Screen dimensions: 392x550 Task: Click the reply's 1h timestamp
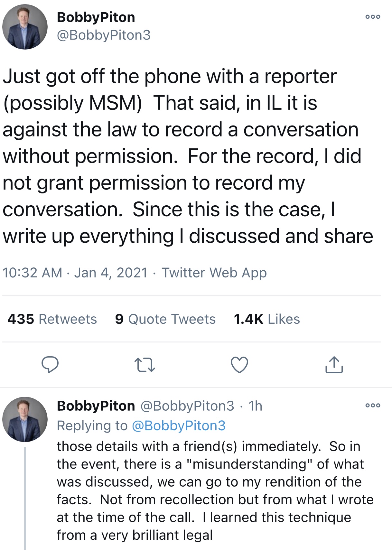point(256,406)
